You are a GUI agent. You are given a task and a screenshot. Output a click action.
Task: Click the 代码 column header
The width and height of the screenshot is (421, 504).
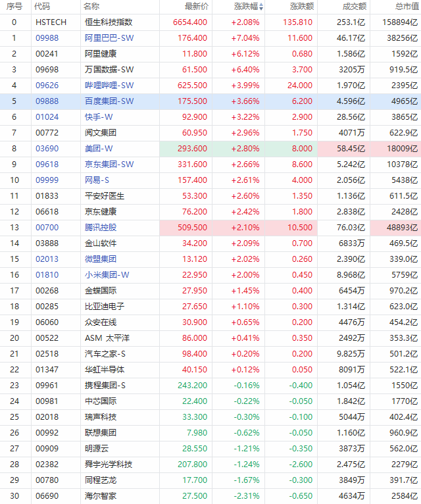click(x=42, y=7)
